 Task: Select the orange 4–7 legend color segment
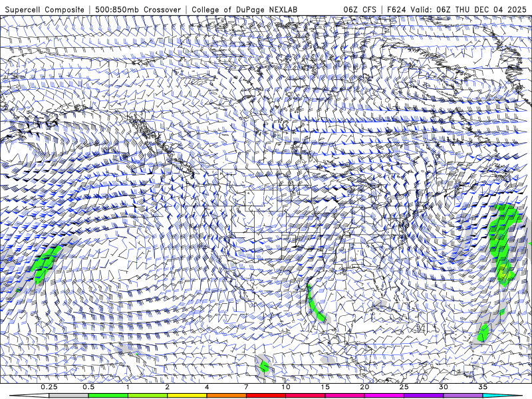226,396
